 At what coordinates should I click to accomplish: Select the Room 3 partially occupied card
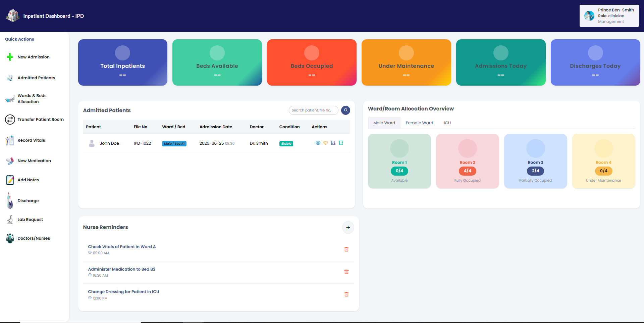click(535, 161)
